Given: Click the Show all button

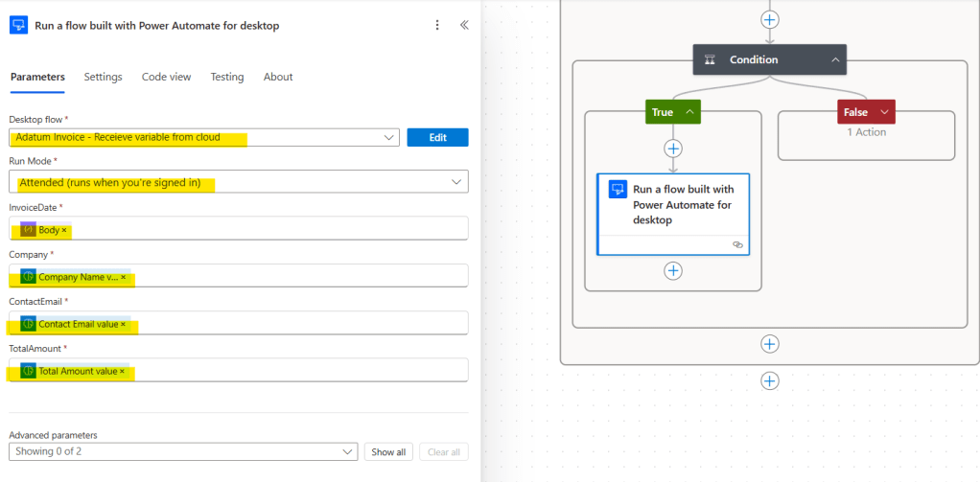Looking at the screenshot, I should click(388, 452).
